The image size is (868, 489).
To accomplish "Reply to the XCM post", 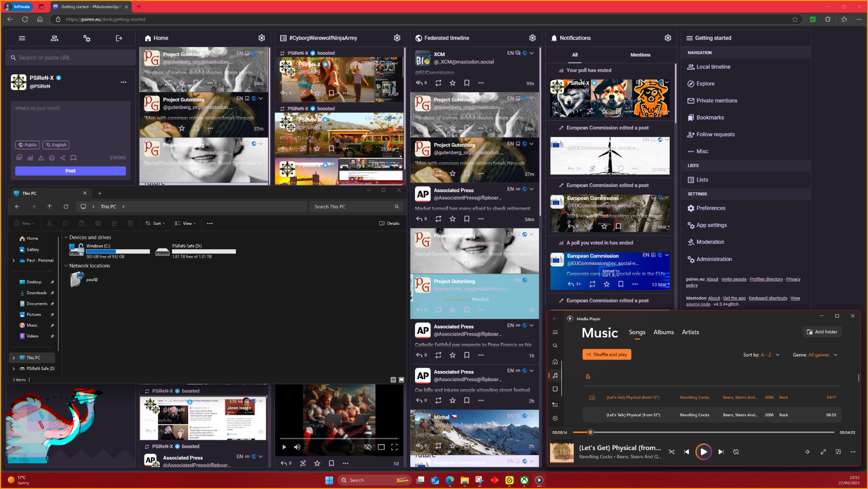I will click(x=421, y=83).
